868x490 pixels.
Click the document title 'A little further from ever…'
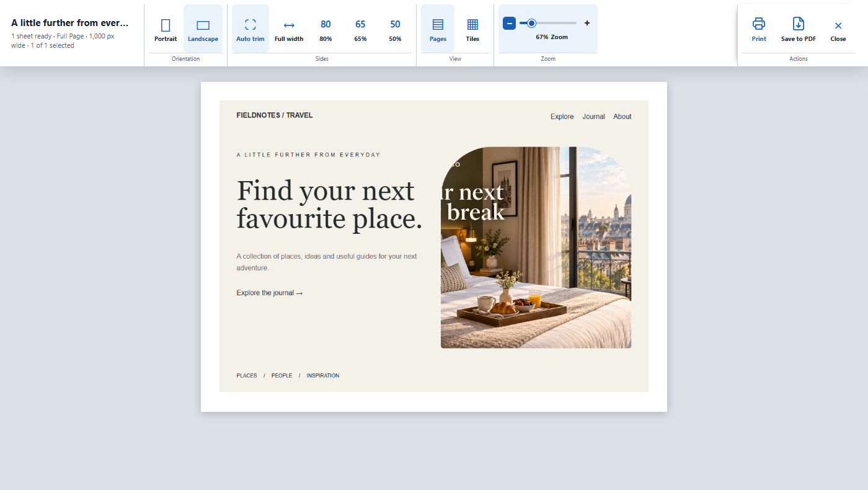tap(70, 23)
